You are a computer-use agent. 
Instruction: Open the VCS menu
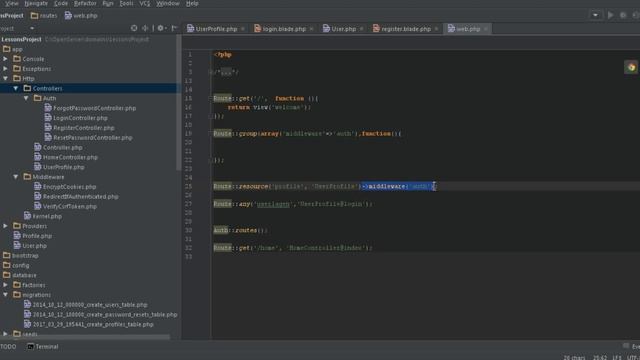click(x=144, y=3)
